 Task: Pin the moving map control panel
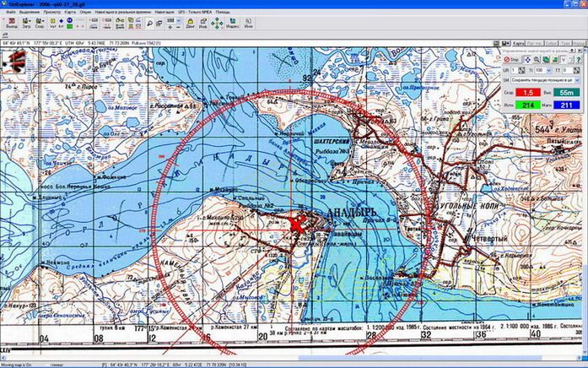(x=572, y=51)
